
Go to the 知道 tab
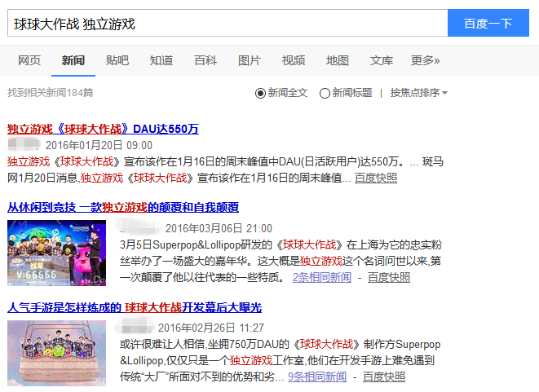pos(161,60)
